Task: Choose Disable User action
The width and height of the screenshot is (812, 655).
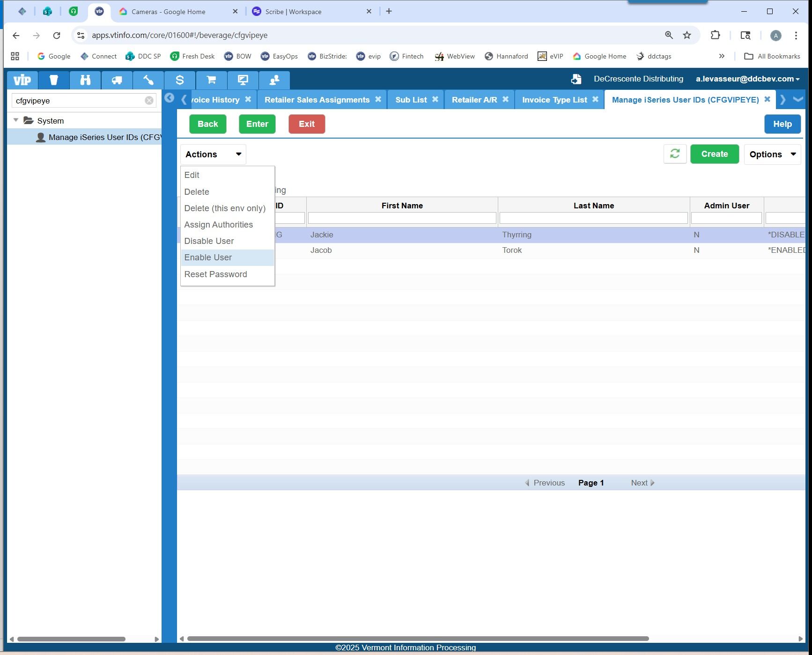Action: click(x=227, y=241)
